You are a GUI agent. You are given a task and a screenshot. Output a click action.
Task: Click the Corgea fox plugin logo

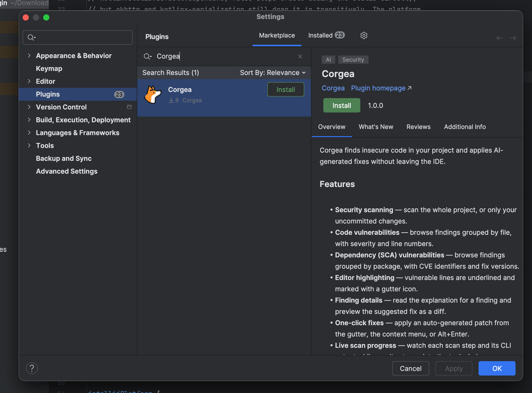pos(153,95)
